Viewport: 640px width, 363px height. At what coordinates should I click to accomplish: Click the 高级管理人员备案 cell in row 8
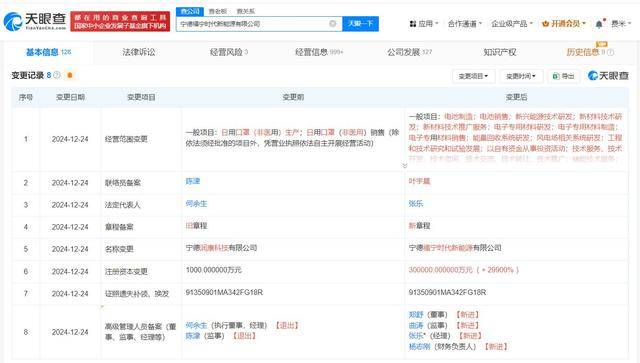click(140, 332)
